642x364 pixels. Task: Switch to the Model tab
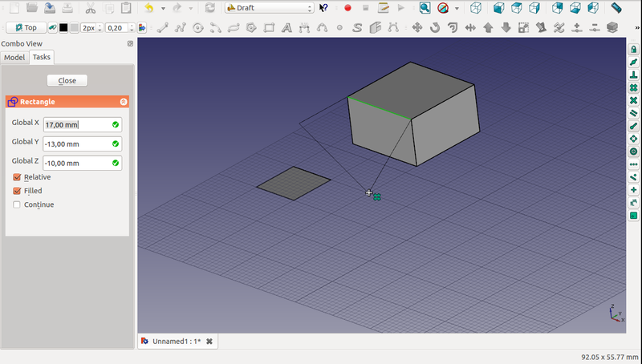(14, 58)
